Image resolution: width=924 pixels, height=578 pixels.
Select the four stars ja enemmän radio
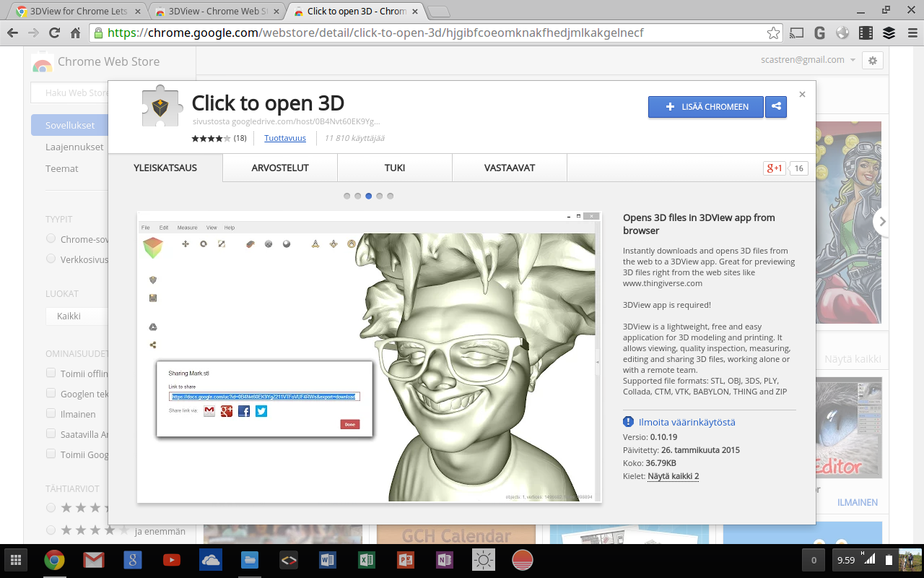coord(51,530)
